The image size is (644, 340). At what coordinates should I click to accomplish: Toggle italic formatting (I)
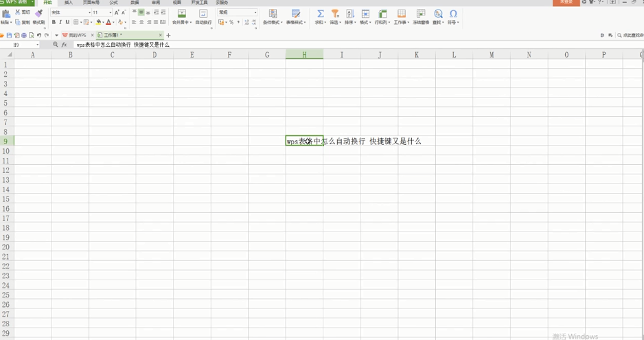(60, 22)
